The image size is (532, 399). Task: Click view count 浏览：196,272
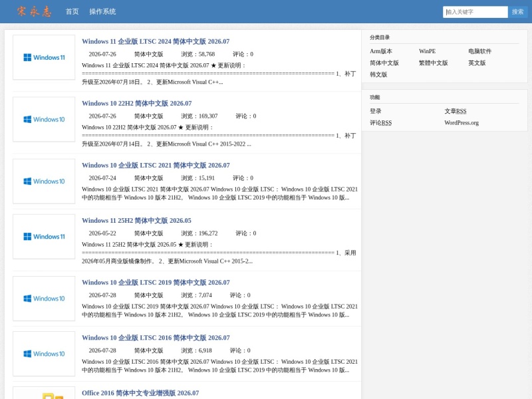click(x=199, y=233)
